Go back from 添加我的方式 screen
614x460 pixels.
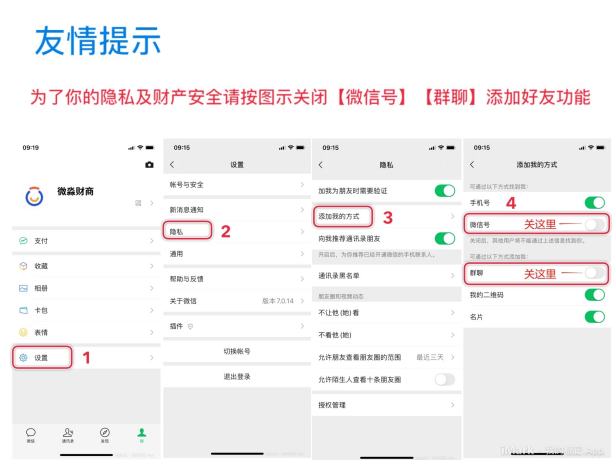[x=472, y=164]
